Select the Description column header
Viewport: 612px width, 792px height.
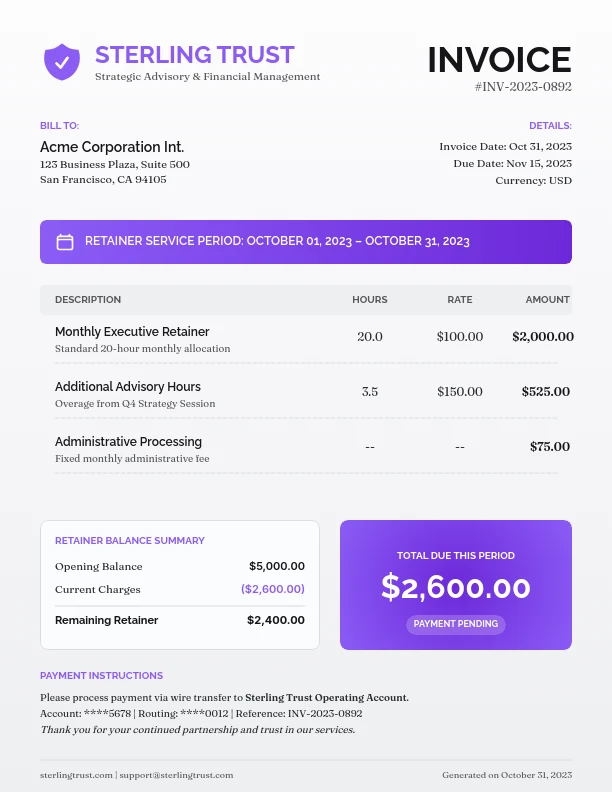point(88,300)
